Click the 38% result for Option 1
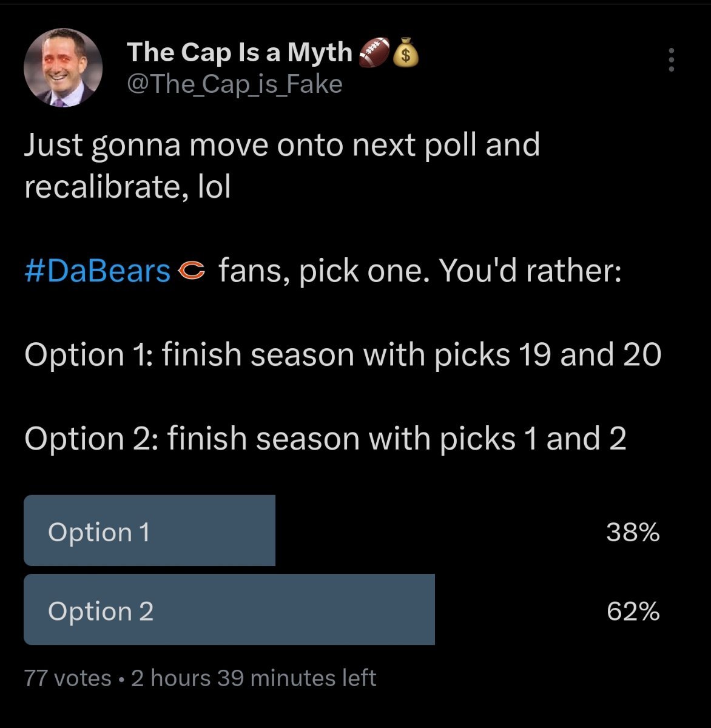This screenshot has width=711, height=728. [x=633, y=533]
